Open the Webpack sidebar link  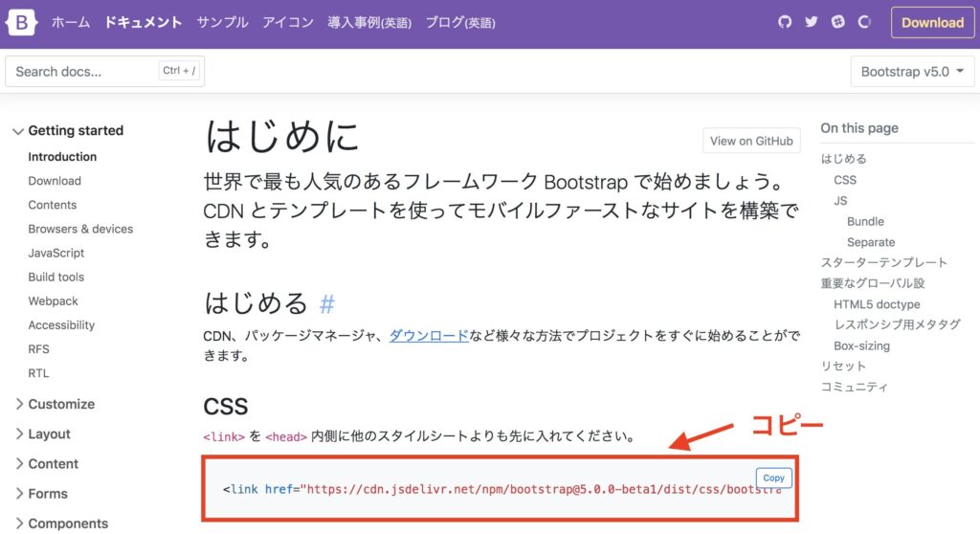tap(54, 301)
